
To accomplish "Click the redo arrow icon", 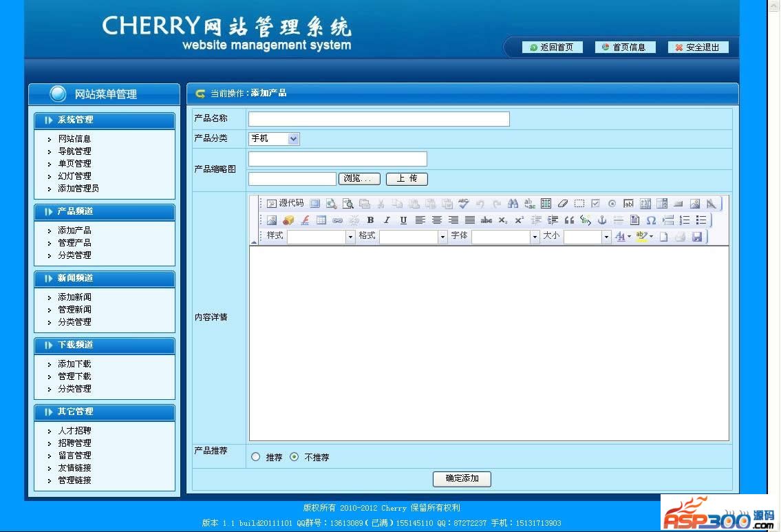I will 497,203.
